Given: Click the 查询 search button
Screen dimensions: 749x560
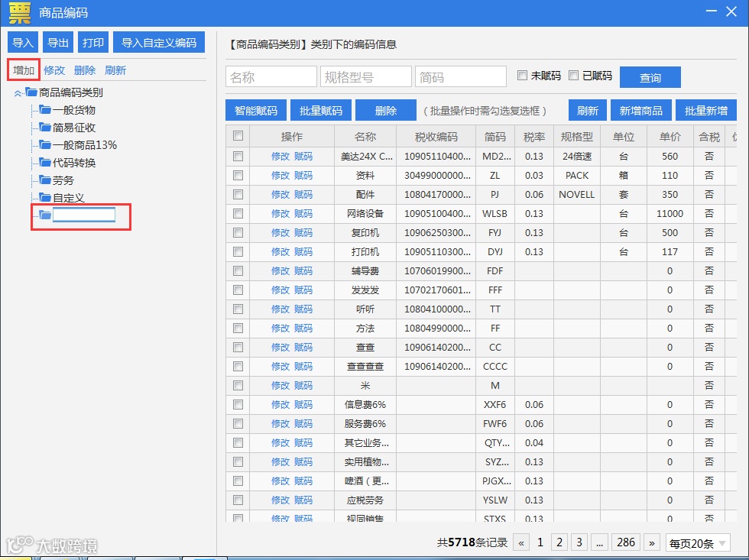Looking at the screenshot, I should point(650,77).
